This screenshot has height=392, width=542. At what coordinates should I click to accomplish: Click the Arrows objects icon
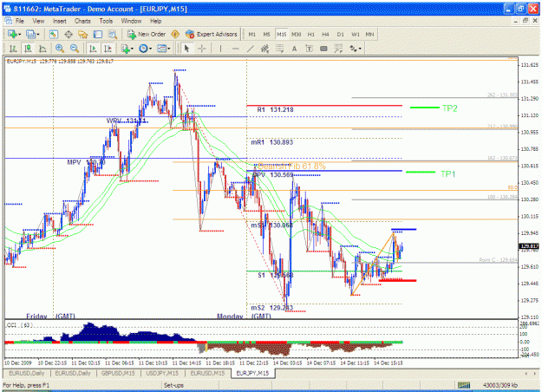[353, 49]
